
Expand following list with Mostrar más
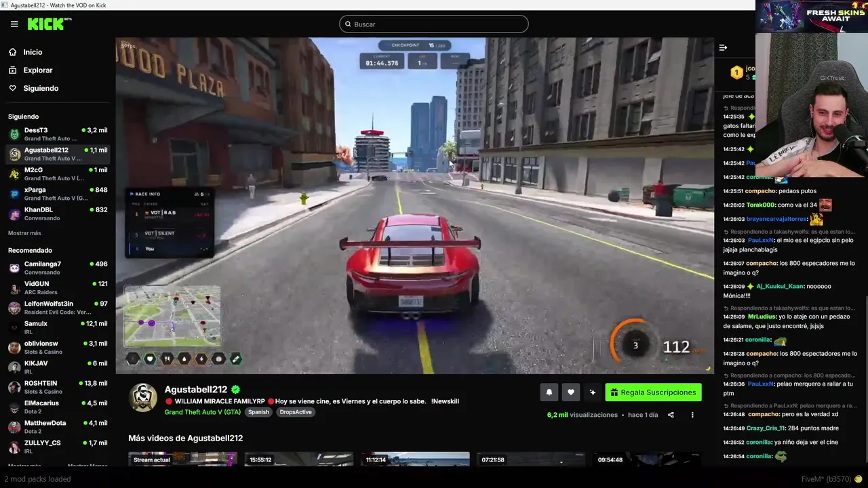tap(24, 233)
